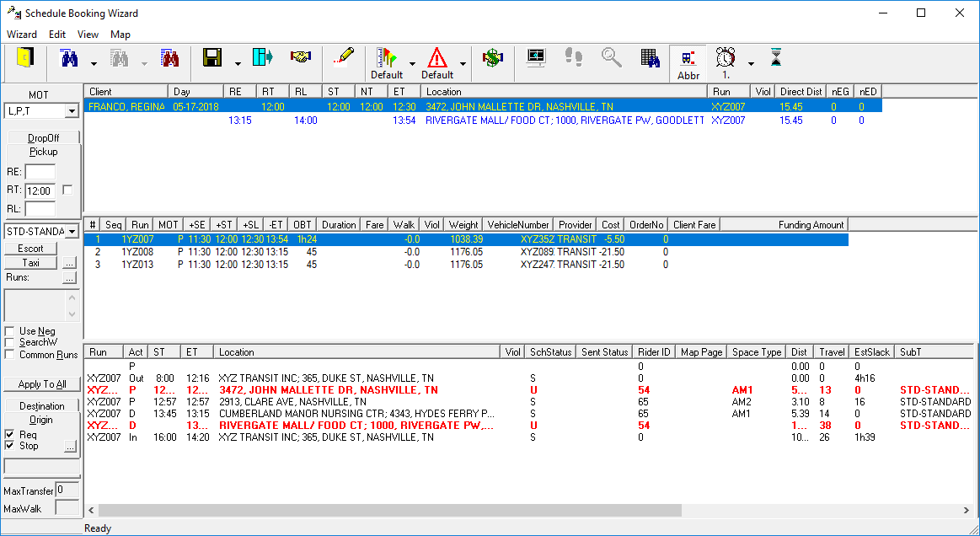Viewport: 980px width, 536px height.
Task: Open the Map menu
Action: 120,35
